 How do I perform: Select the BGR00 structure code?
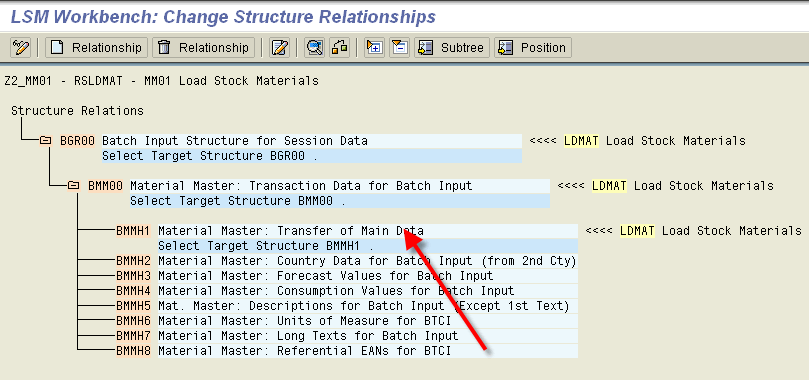click(77, 141)
